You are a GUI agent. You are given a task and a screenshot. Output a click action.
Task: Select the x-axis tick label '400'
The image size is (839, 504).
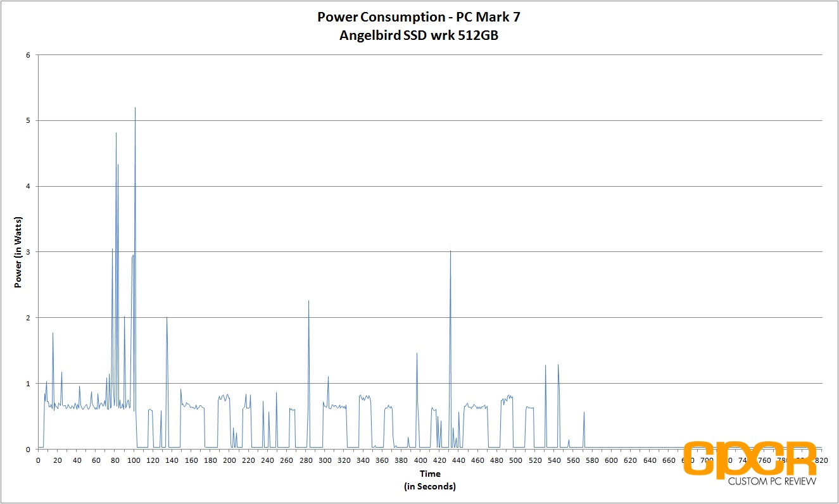[420, 460]
